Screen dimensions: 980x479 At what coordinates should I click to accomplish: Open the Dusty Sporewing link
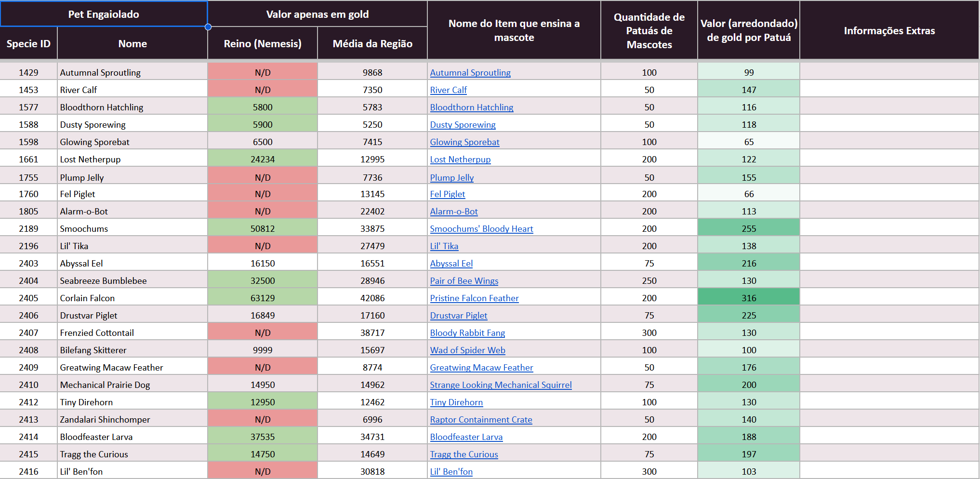tap(463, 124)
